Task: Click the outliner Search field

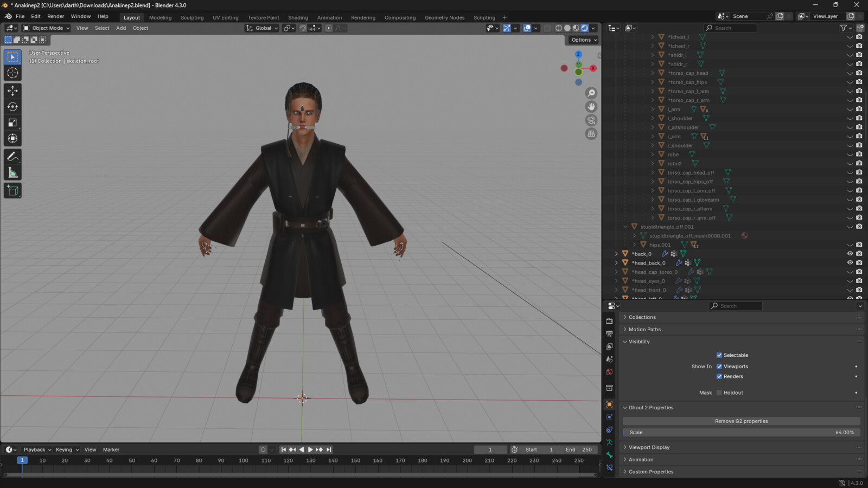Action: coord(730,28)
